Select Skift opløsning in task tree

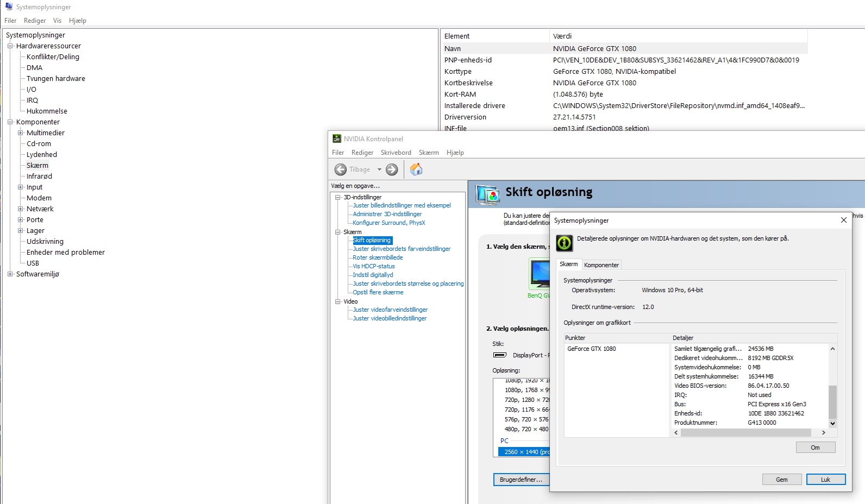pos(372,240)
